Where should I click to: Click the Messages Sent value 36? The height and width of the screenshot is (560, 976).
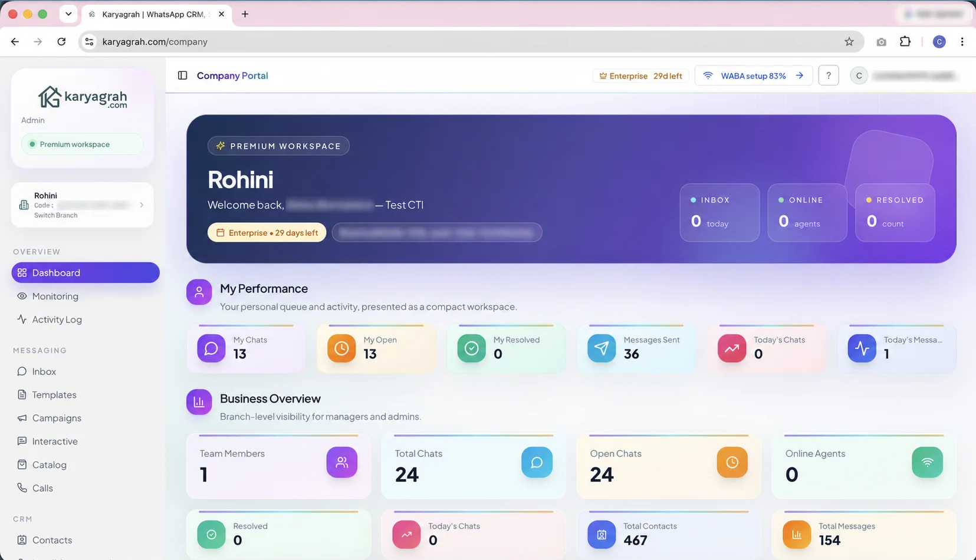[x=631, y=354]
